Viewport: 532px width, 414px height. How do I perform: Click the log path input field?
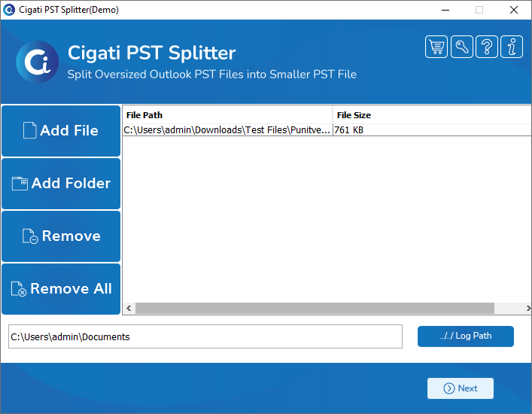205,336
